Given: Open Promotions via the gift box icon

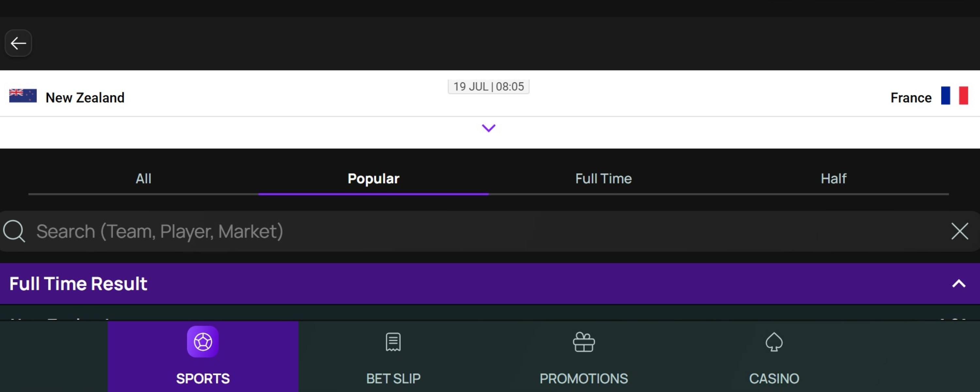Looking at the screenshot, I should pos(583,342).
